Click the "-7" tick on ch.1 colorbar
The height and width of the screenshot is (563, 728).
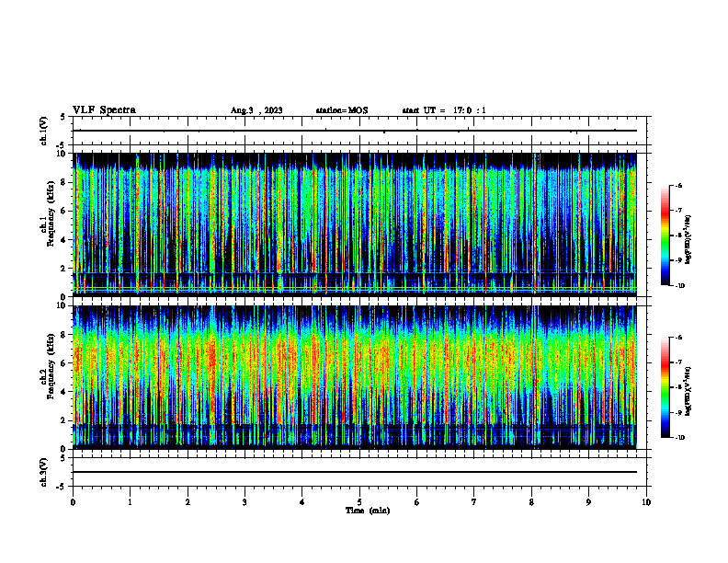(678, 211)
